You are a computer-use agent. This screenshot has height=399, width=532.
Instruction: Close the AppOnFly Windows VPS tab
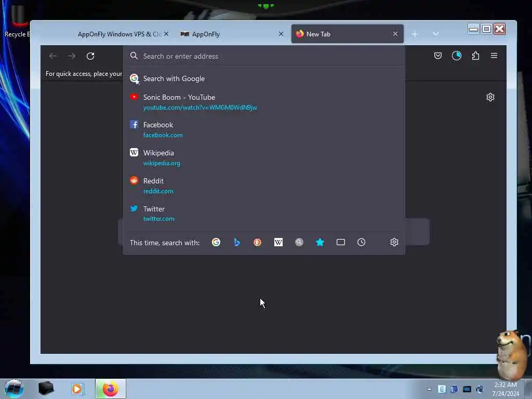tap(166, 34)
